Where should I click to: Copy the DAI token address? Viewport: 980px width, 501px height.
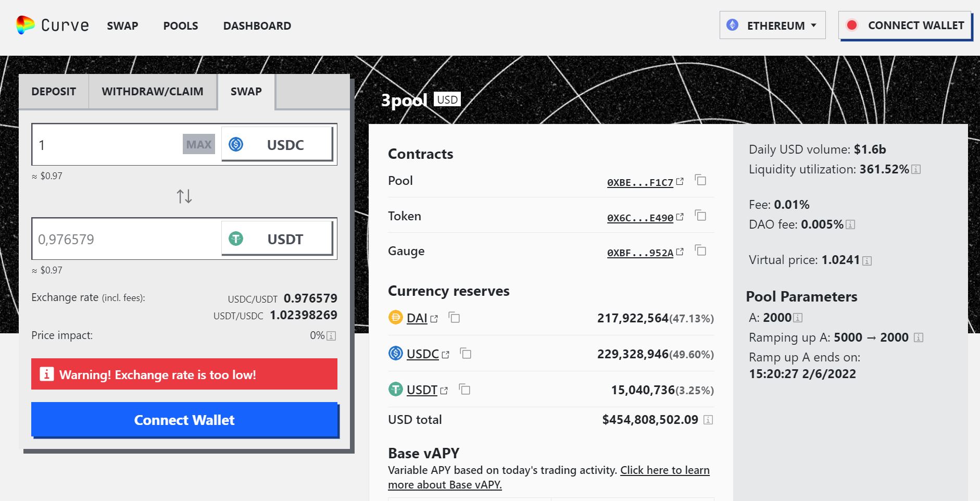pyautogui.click(x=455, y=317)
